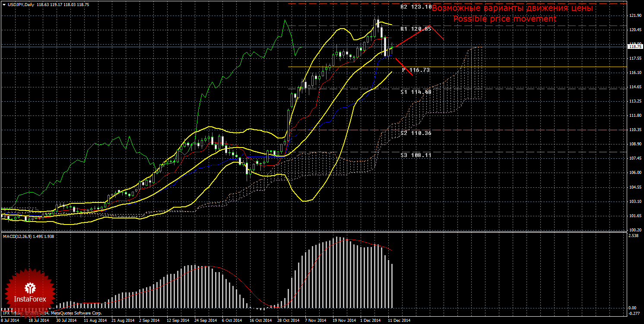Select the S2 110.36 support label
This screenshot has width=644, height=324.
coord(416,133)
